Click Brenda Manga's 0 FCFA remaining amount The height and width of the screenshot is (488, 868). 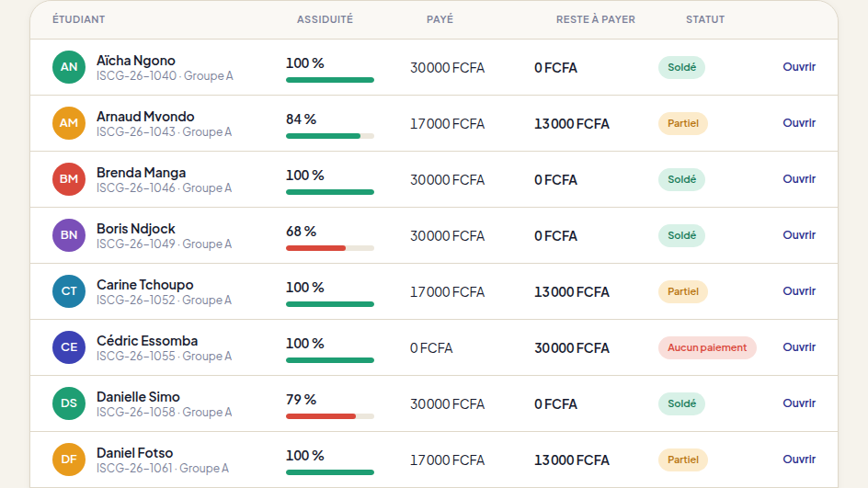point(555,180)
